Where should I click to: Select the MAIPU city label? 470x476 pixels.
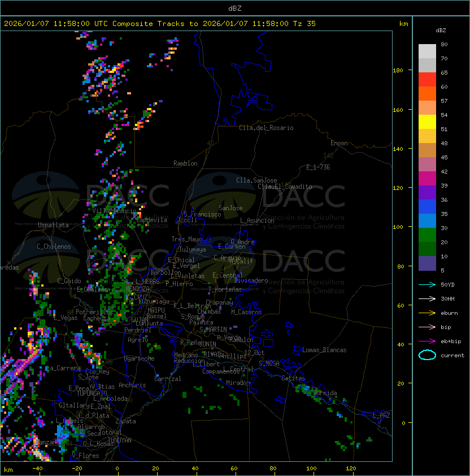pos(156,310)
